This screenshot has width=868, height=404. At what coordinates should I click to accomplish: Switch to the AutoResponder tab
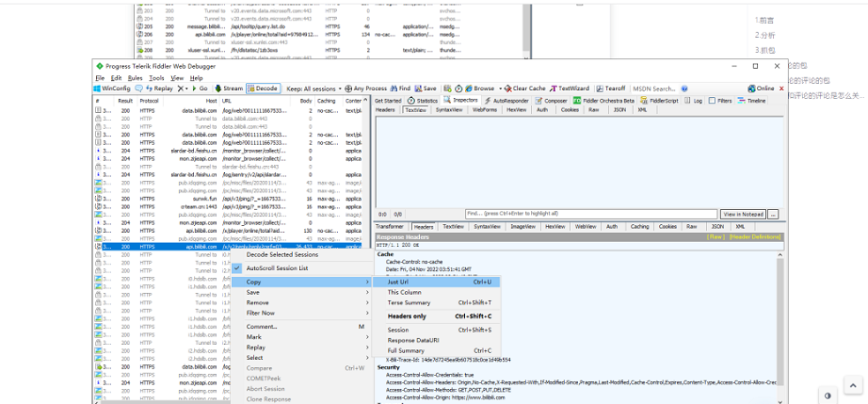coord(507,101)
